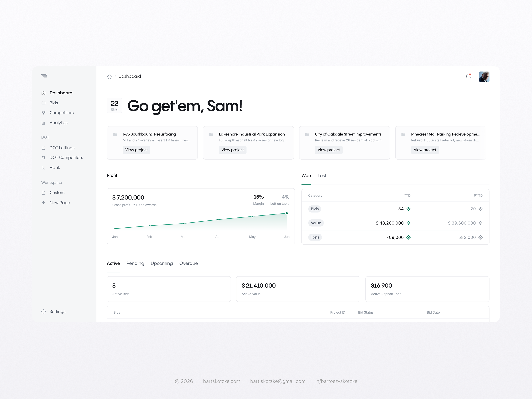Click the notification bell icon
This screenshot has width=532, height=399.
(x=468, y=76)
